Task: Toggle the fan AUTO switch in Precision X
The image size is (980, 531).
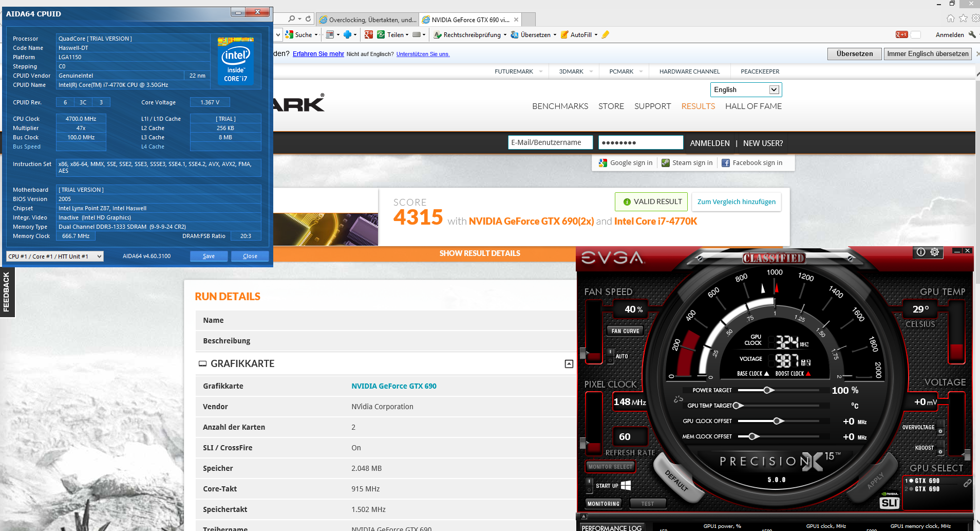Action: coord(610,356)
